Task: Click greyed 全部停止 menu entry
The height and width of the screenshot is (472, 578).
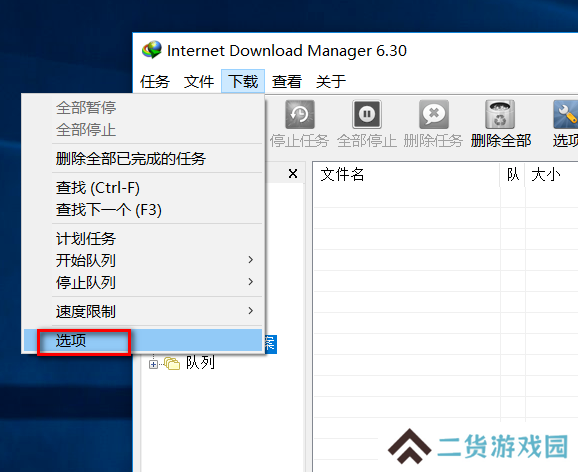Action: (143, 129)
